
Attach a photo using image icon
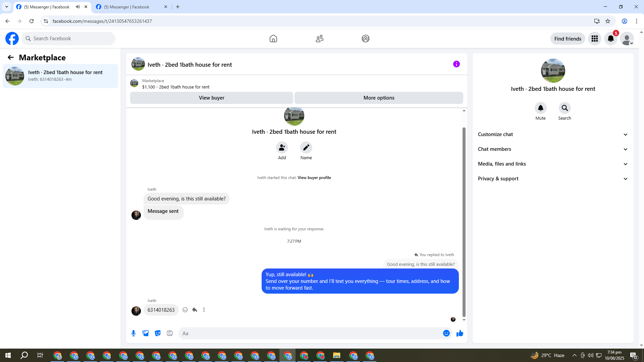[146, 333]
